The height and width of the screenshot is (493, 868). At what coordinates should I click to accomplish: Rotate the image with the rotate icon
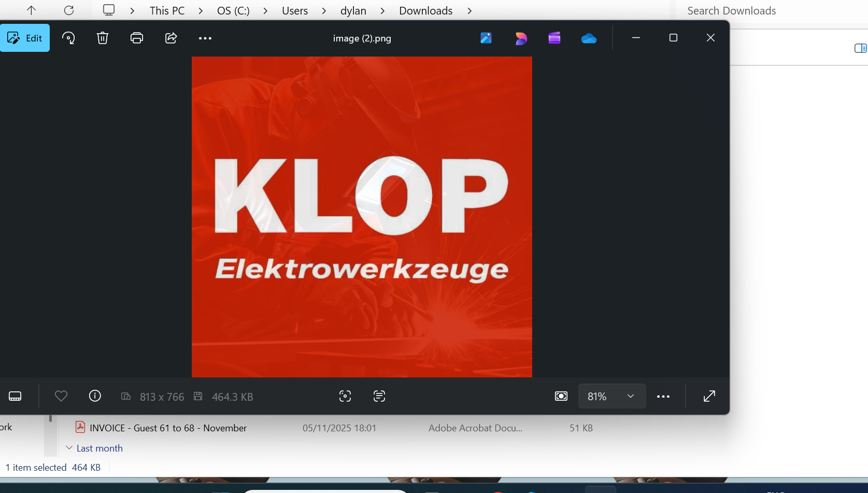pyautogui.click(x=68, y=38)
